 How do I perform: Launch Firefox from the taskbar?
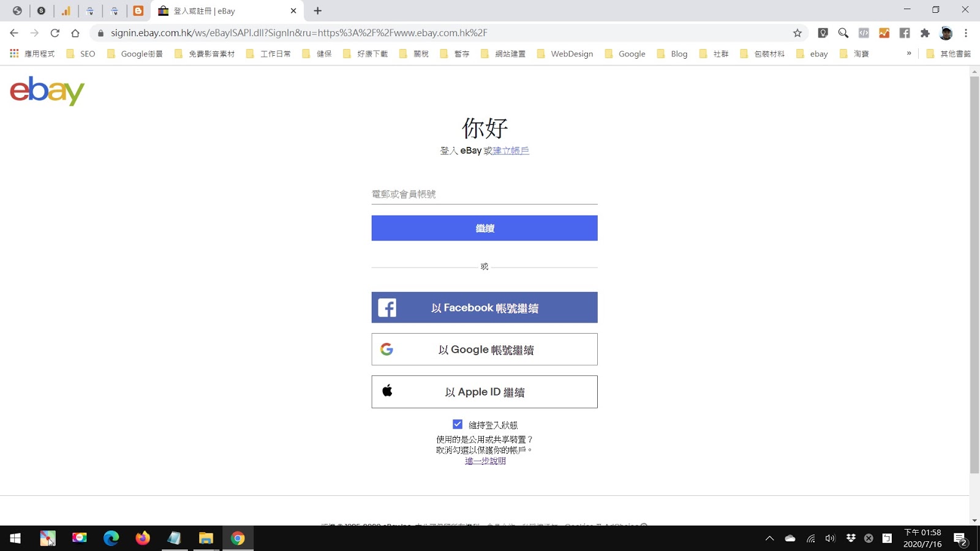pos(143,538)
